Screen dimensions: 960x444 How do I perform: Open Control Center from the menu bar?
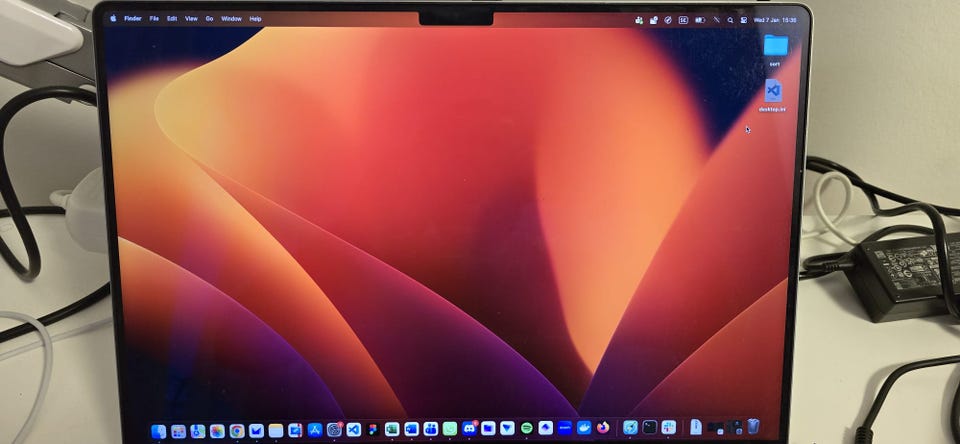click(744, 20)
